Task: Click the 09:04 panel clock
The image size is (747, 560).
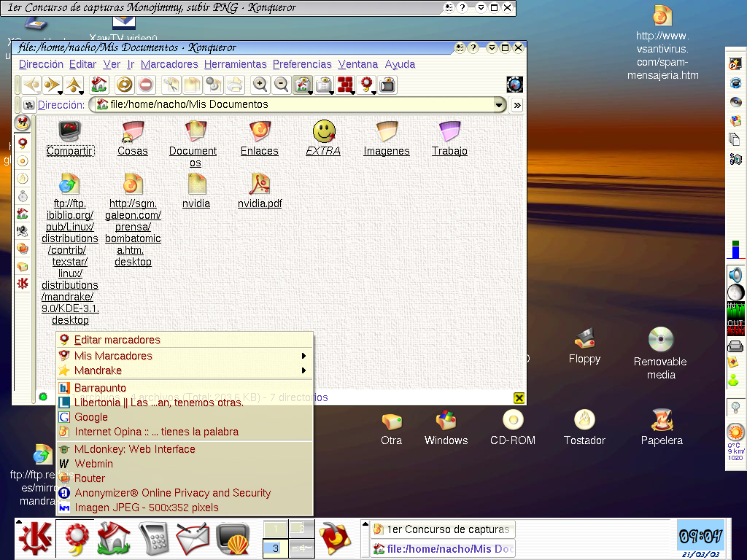Action: point(700,536)
